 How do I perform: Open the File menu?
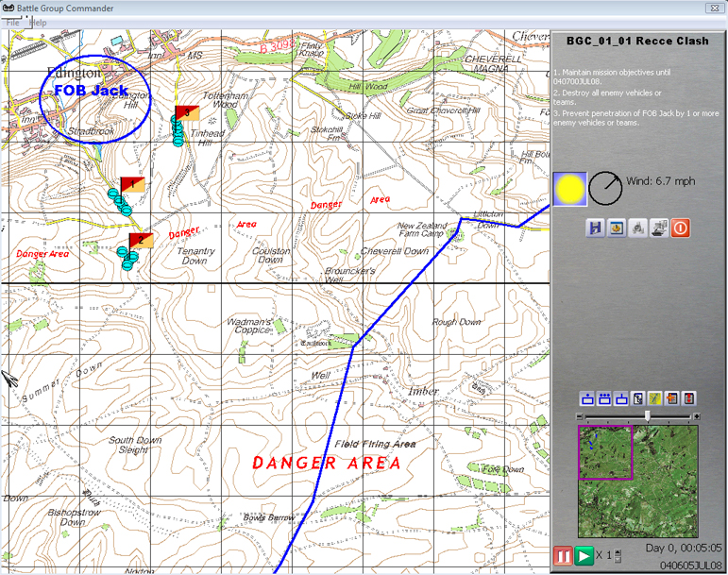pyautogui.click(x=12, y=22)
